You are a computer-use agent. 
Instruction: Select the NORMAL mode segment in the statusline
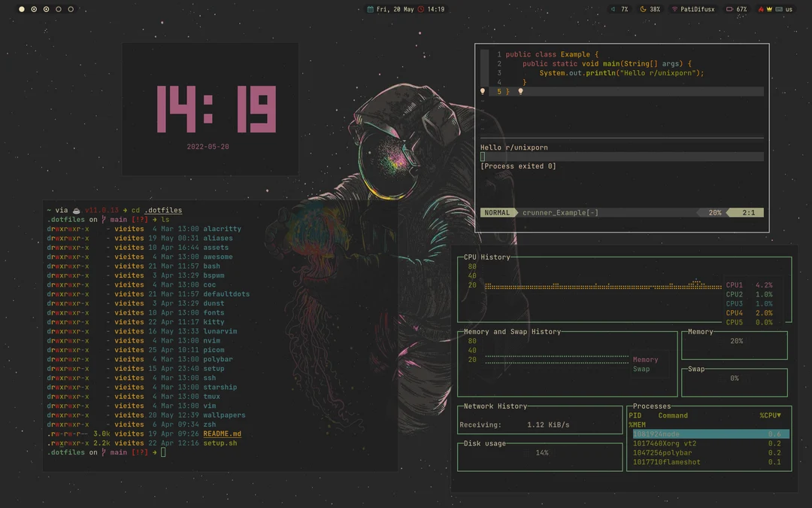pos(498,212)
